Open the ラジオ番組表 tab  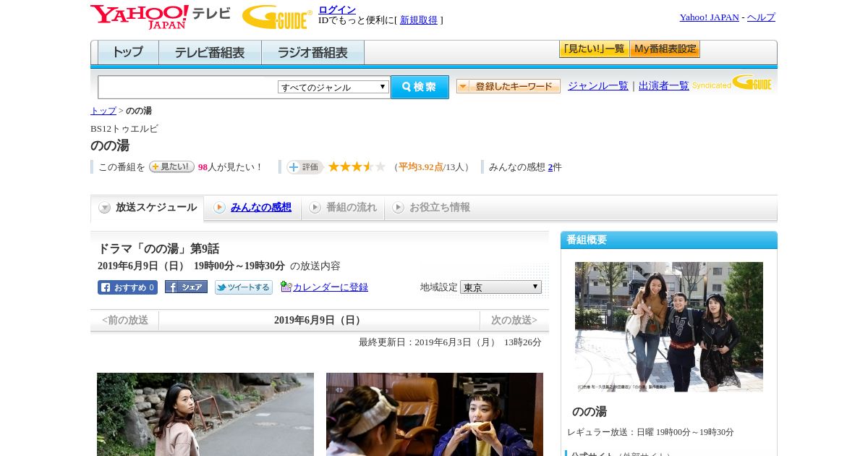coord(312,52)
